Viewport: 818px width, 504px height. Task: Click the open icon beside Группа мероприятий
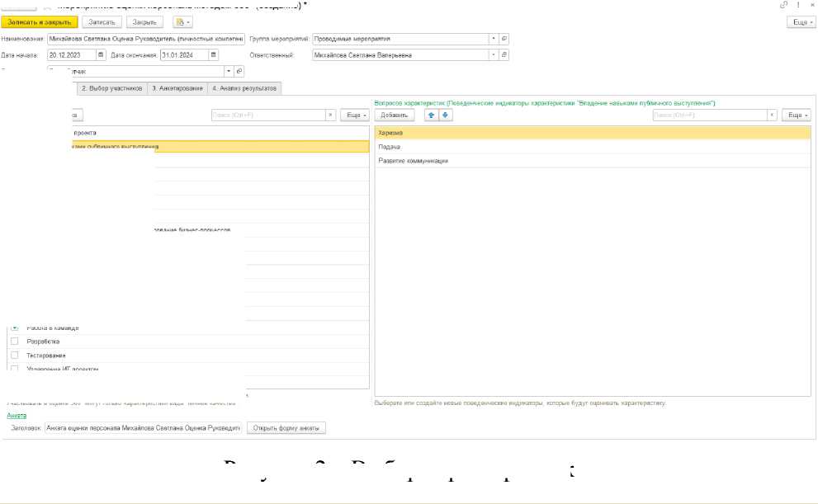504,39
